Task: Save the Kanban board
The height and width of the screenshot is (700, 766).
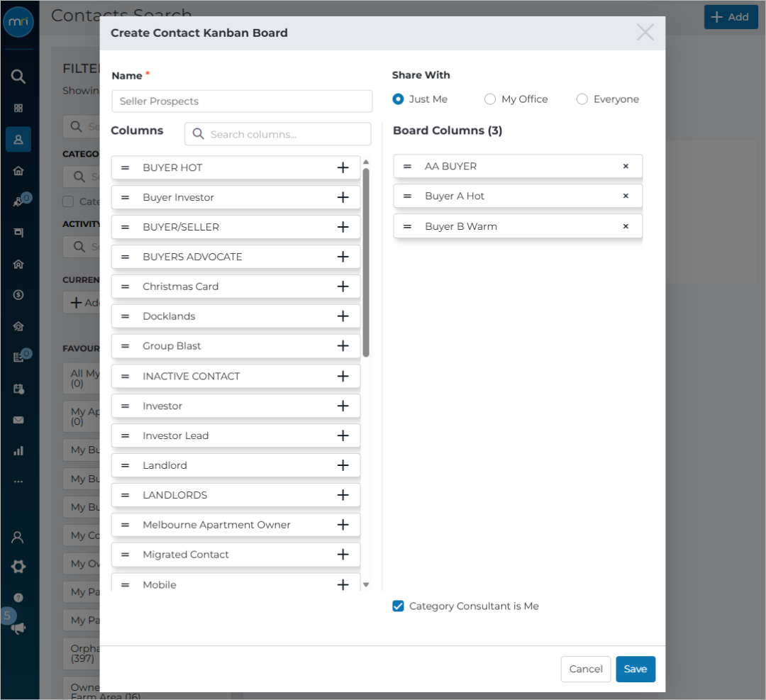Action: (x=635, y=669)
